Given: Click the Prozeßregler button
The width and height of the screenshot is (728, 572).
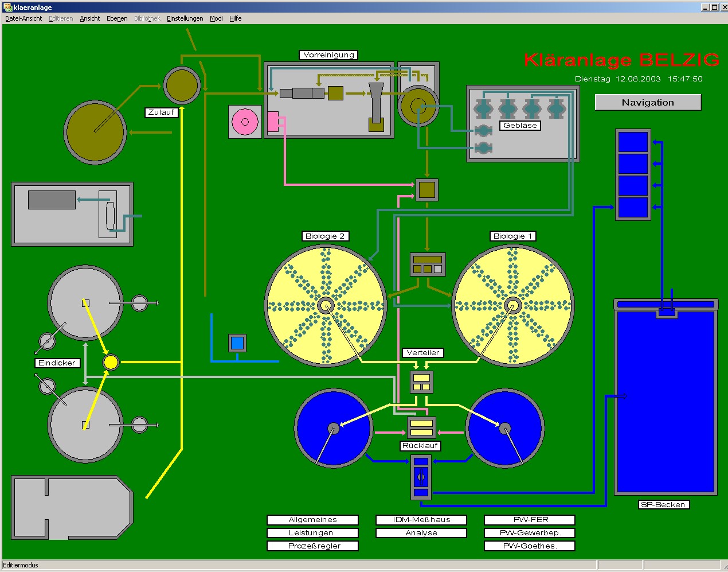Looking at the screenshot, I should 312,546.
